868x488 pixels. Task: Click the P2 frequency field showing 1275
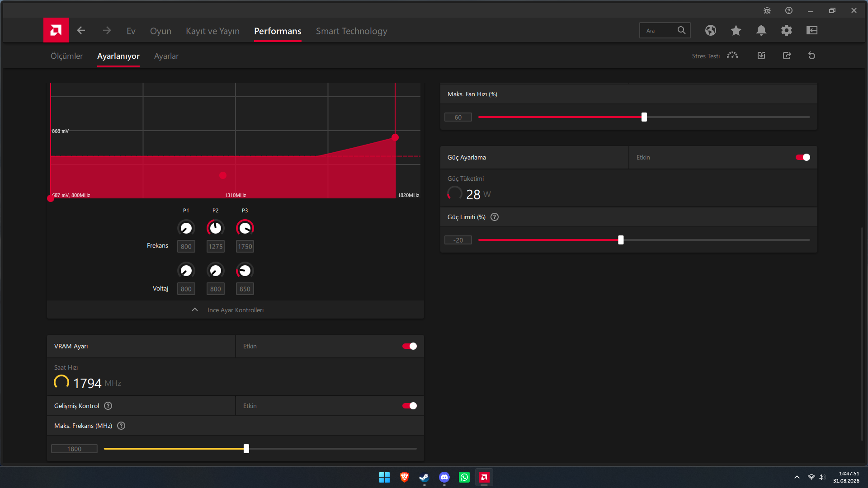(x=216, y=246)
